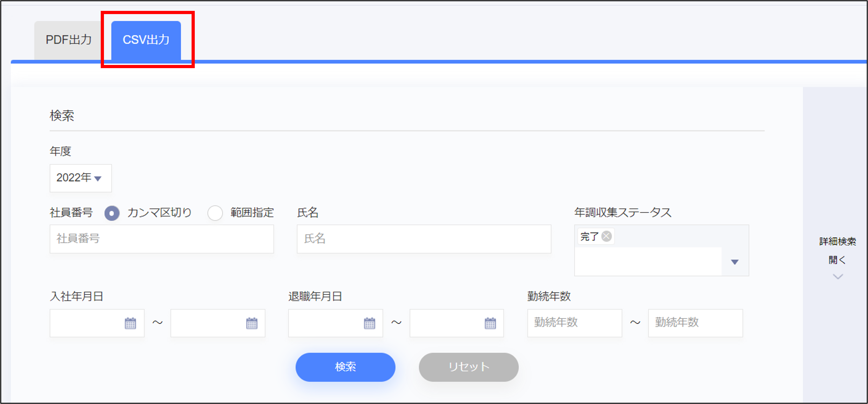Switch to the CSV出力 tab

click(146, 40)
